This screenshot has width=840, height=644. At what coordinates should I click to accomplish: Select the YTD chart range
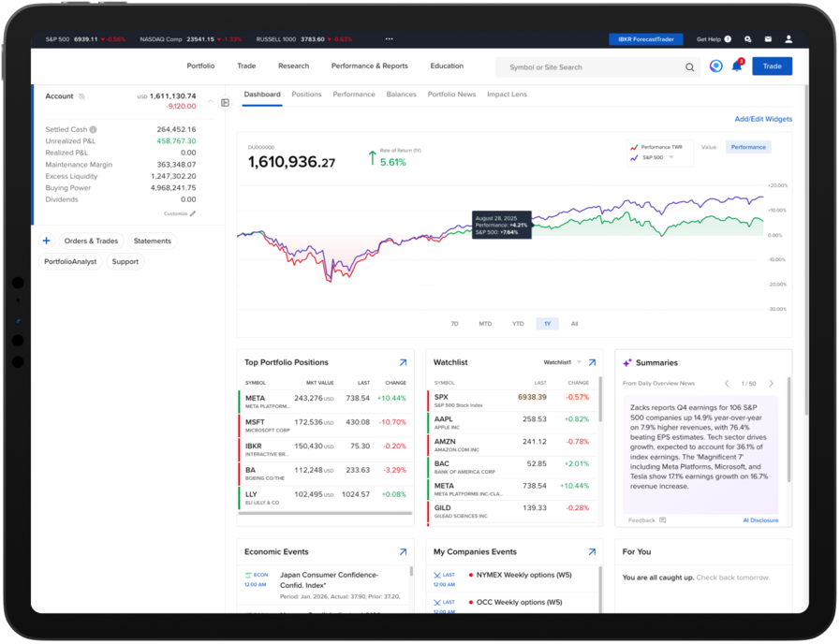click(x=518, y=324)
